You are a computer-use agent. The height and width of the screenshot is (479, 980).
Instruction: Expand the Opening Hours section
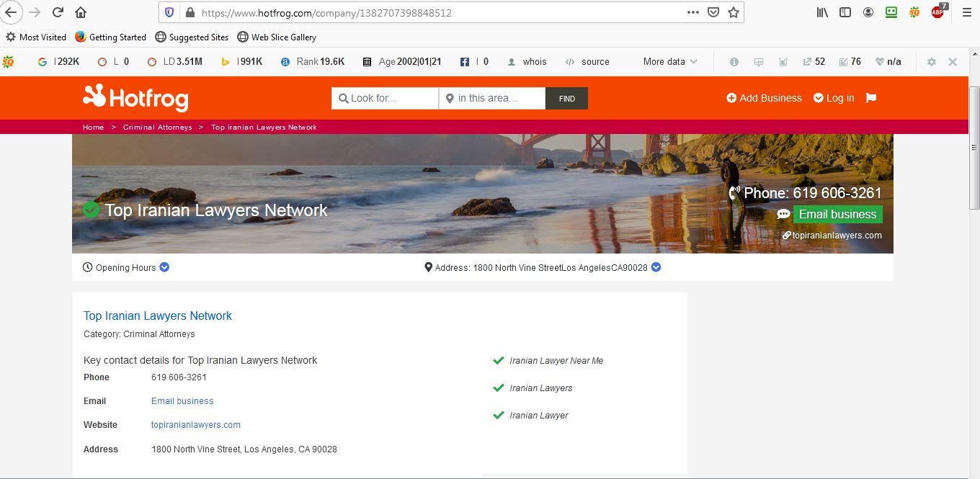coord(164,267)
